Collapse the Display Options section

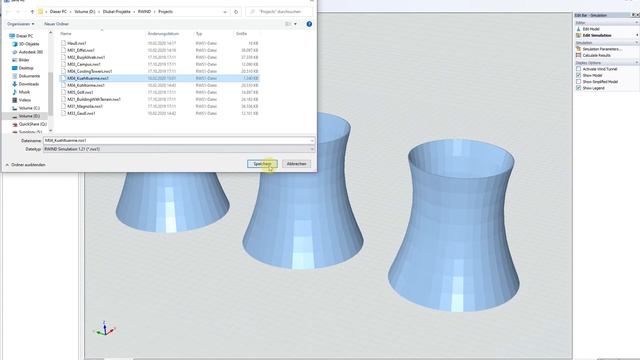point(636,63)
